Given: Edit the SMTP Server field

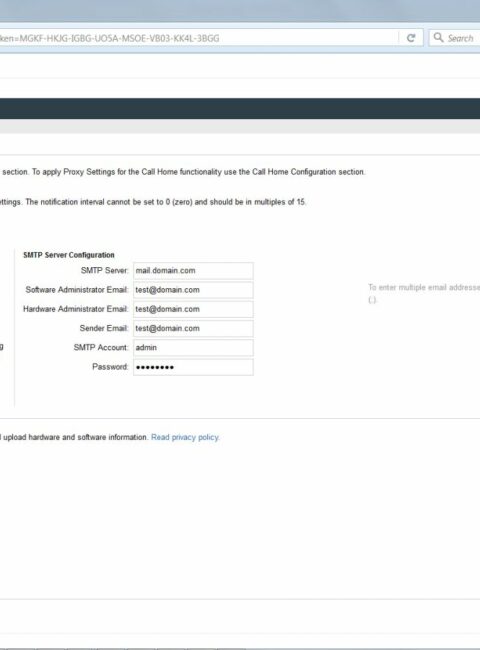Looking at the screenshot, I should (193, 271).
